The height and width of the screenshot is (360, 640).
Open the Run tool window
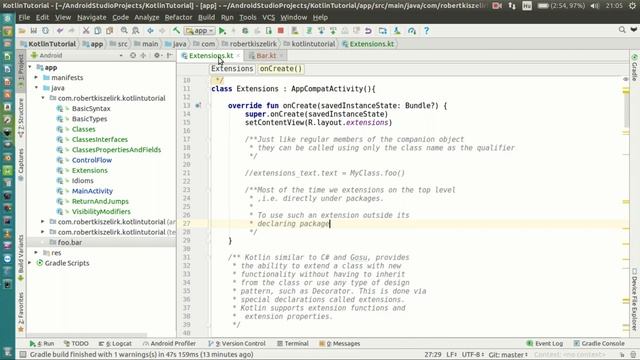[x=42, y=343]
